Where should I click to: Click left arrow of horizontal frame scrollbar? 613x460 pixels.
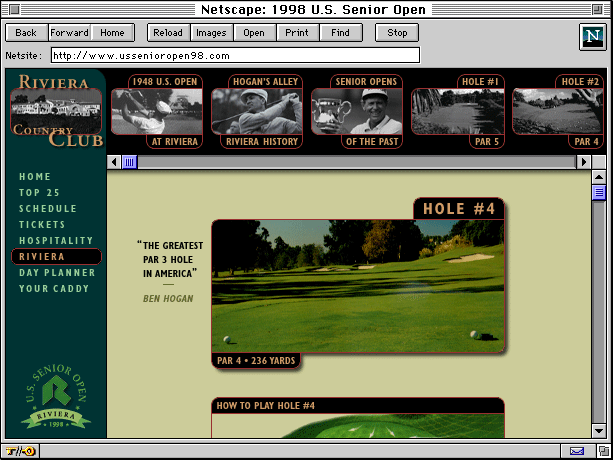(114, 162)
